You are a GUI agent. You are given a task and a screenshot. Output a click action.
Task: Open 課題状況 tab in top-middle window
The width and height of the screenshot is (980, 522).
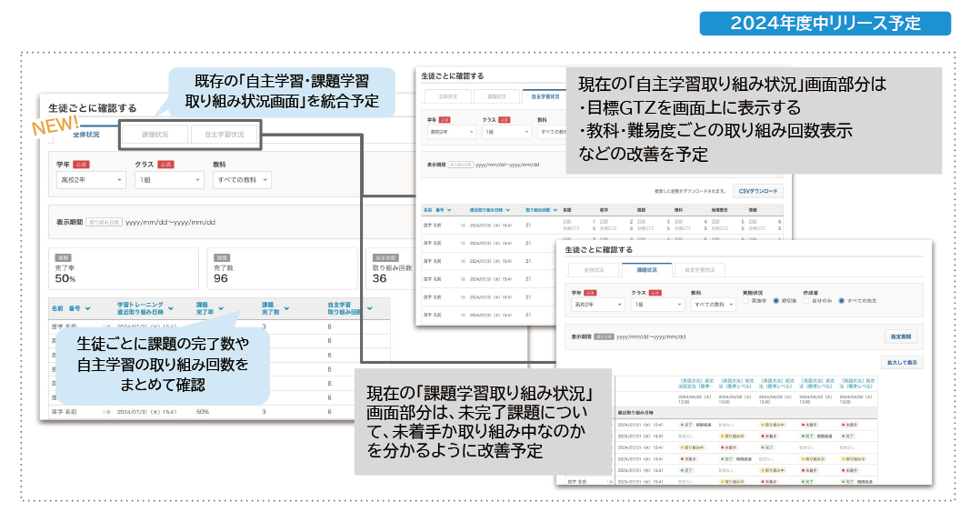(496, 97)
